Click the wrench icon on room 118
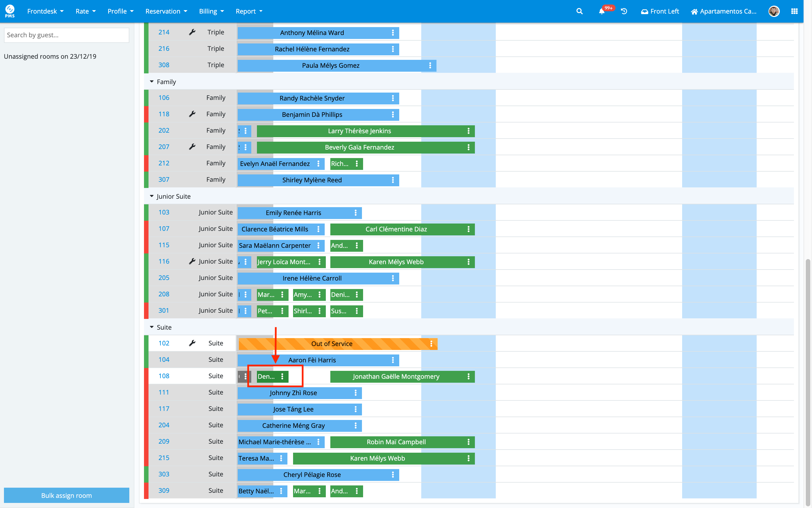812x508 pixels. 192,114
